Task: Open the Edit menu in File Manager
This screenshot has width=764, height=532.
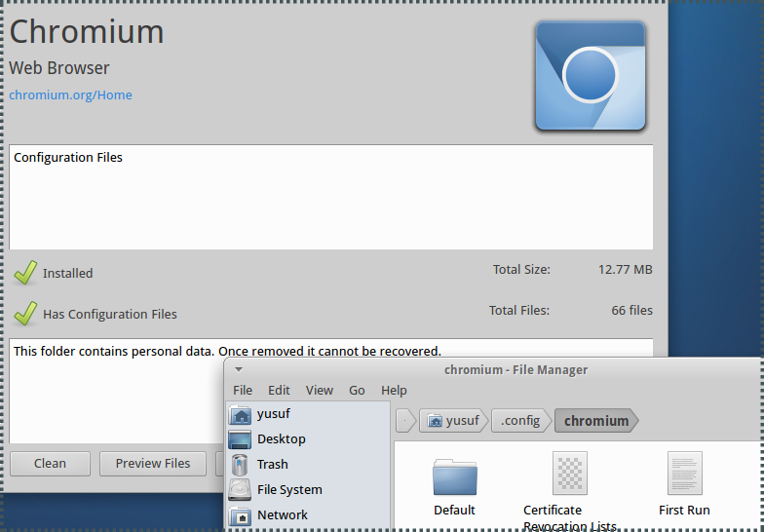Action: pos(279,390)
